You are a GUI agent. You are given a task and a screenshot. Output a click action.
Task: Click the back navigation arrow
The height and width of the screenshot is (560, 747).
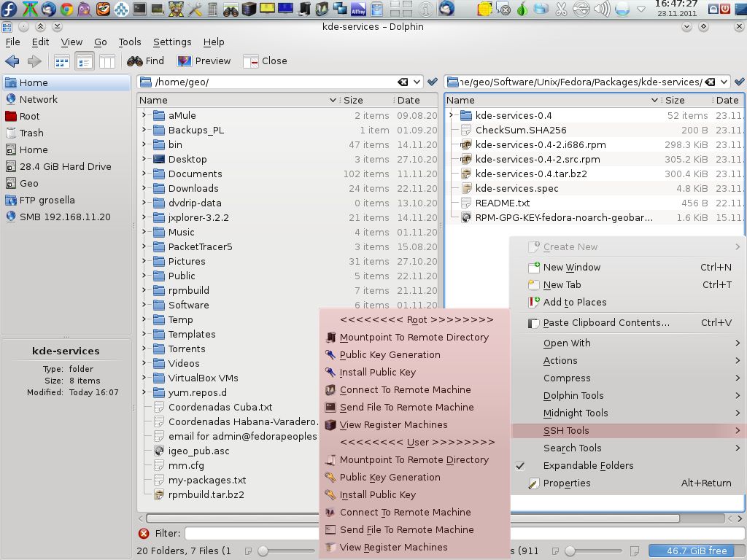click(12, 61)
